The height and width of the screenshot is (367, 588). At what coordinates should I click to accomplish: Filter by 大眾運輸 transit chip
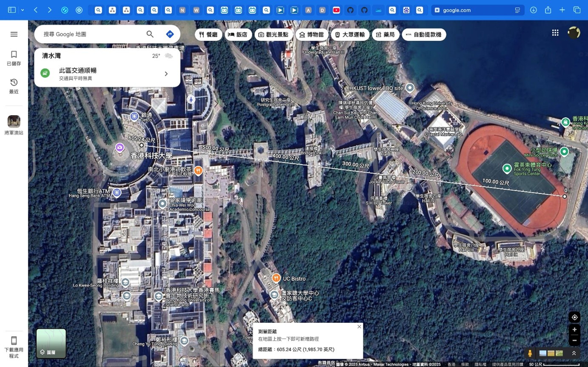point(350,34)
